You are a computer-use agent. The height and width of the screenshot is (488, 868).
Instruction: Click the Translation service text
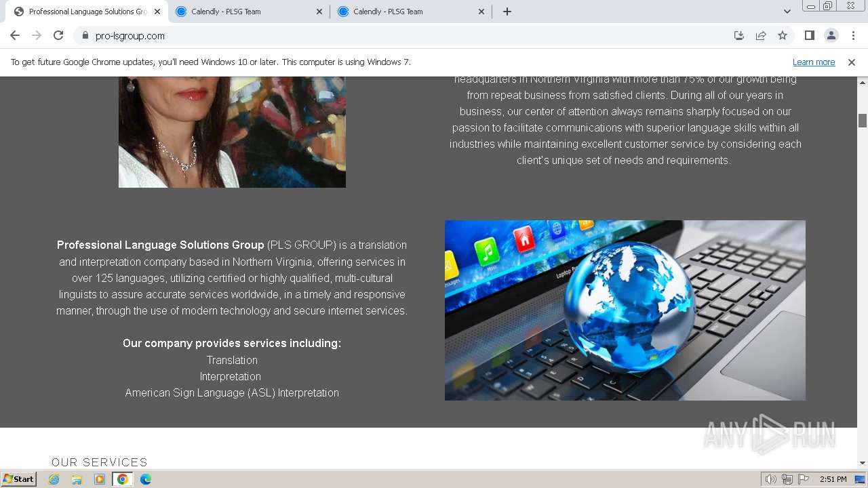click(232, 360)
